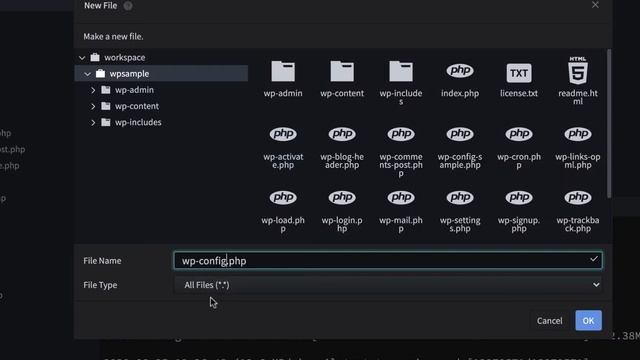This screenshot has height=360, width=640.
Task: Open the File Type dropdown
Action: click(388, 285)
